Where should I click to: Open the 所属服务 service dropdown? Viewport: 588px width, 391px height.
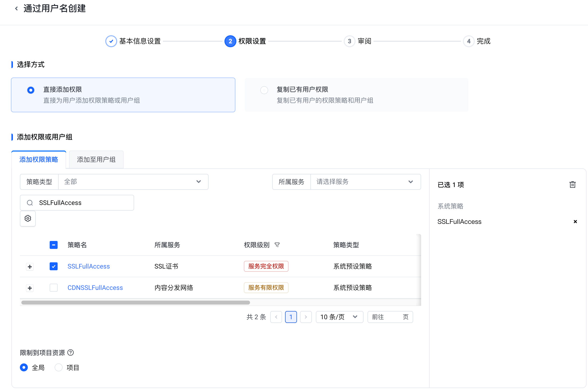tap(365, 182)
